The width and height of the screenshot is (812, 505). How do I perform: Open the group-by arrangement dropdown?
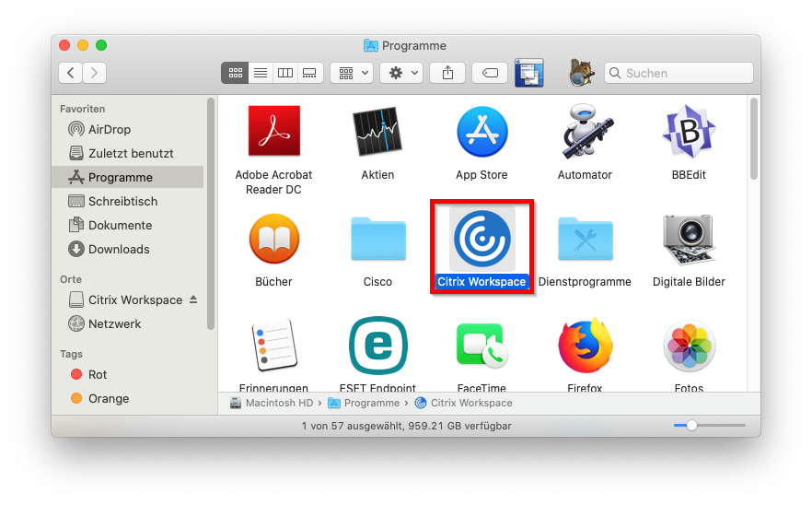(352, 73)
